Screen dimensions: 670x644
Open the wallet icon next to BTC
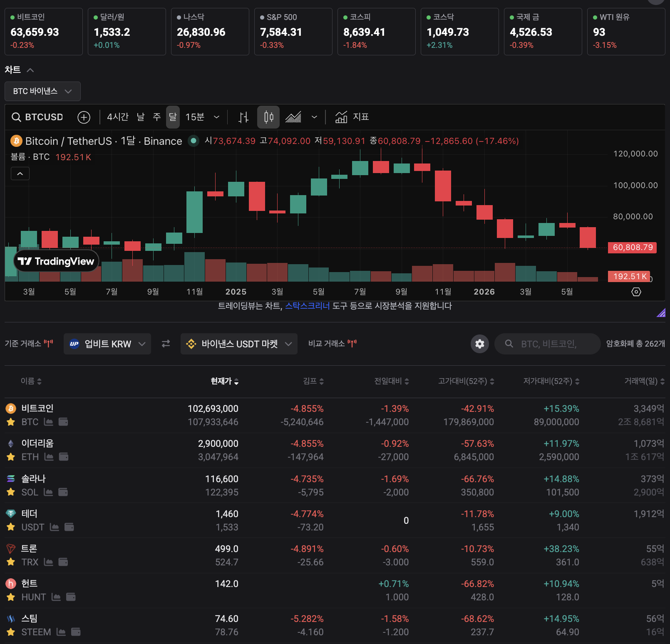(63, 422)
